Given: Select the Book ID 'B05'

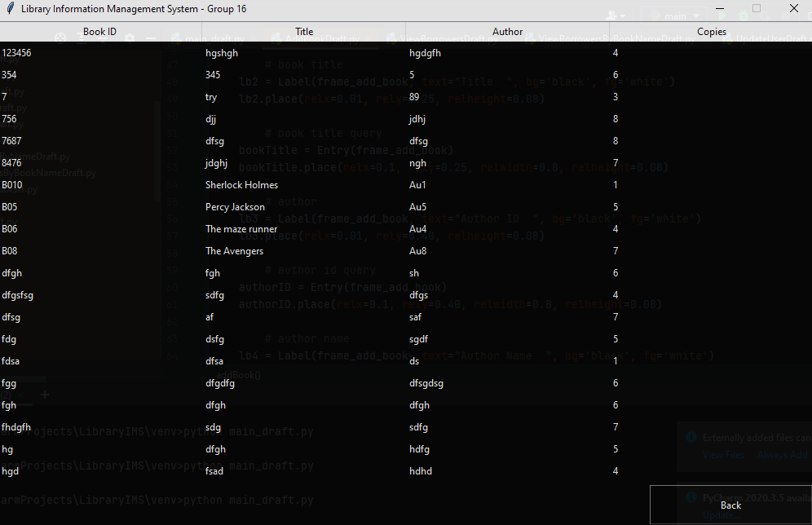Looking at the screenshot, I should click(x=9, y=207).
